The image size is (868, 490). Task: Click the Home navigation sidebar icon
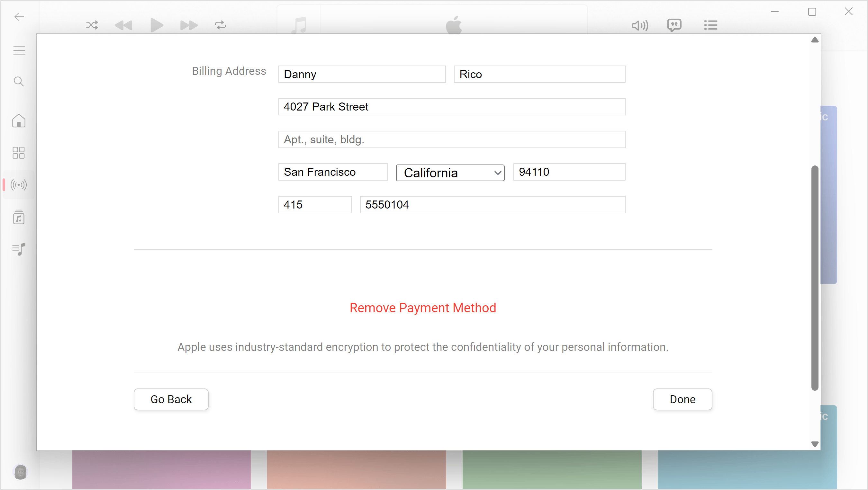point(19,120)
